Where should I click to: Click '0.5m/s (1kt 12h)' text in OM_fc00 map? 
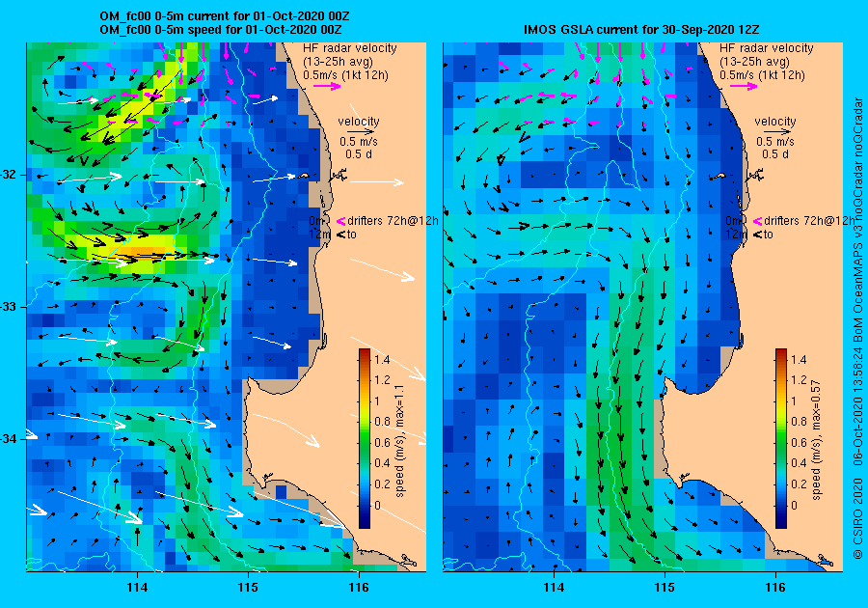click(x=345, y=74)
